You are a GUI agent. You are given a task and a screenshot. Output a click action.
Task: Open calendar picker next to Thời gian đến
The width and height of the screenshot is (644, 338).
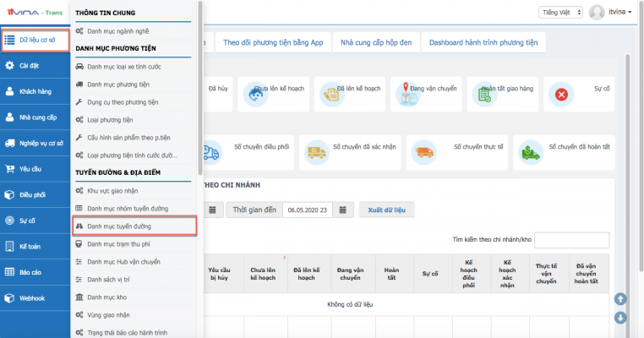[x=345, y=210]
